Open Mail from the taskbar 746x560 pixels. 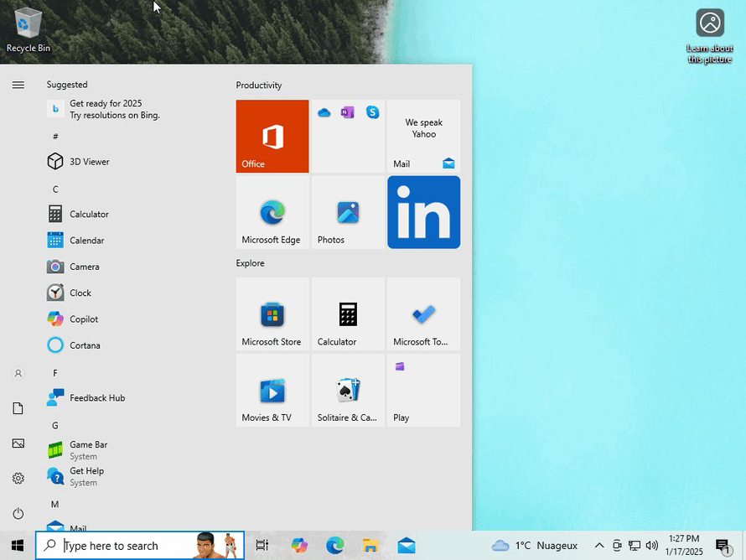pos(407,545)
